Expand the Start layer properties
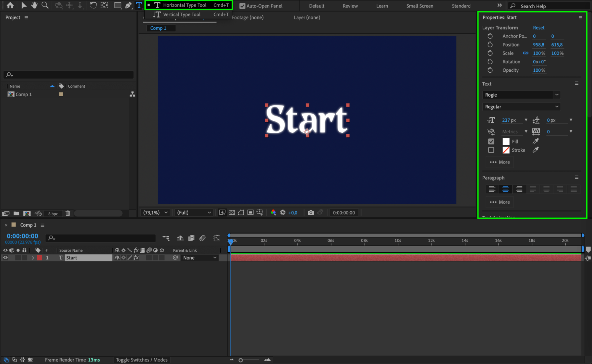592x364 pixels. pos(33,258)
